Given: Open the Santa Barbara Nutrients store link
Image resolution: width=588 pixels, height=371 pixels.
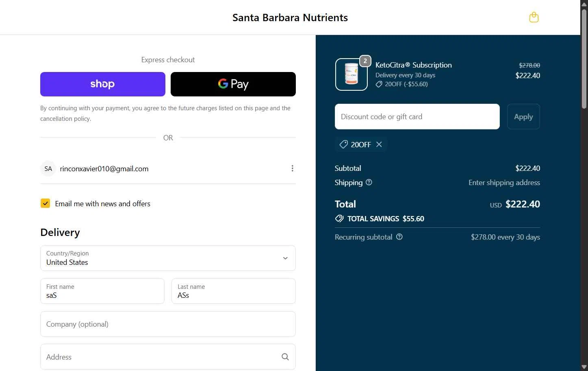Looking at the screenshot, I should pyautogui.click(x=290, y=17).
